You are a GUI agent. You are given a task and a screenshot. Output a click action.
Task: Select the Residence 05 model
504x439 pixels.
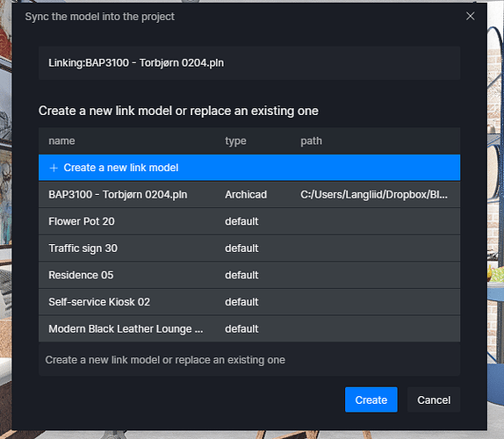(249, 275)
